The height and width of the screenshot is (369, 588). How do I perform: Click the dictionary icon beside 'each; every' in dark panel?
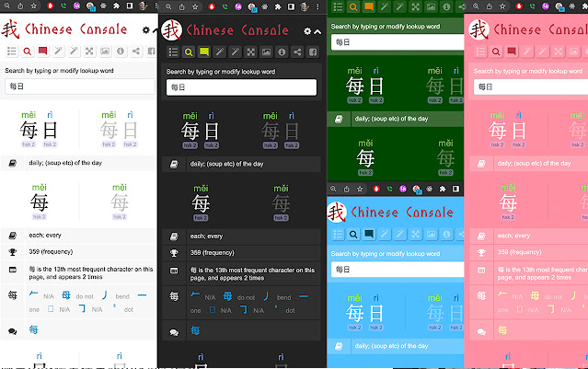[174, 236]
